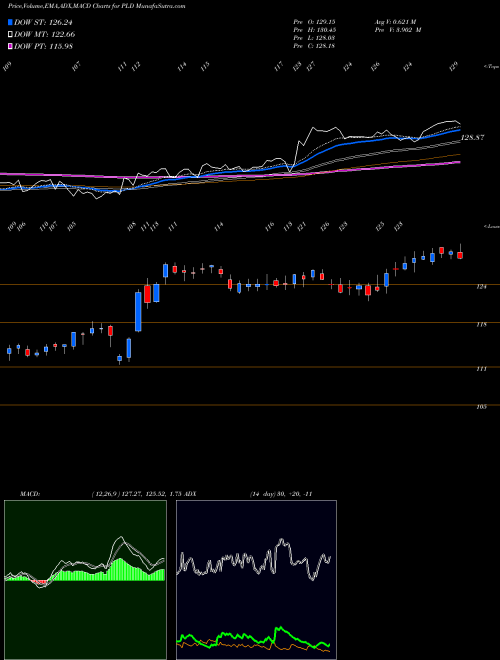Click the MACD values '127.27, 125.52, 1.75'

152,494
